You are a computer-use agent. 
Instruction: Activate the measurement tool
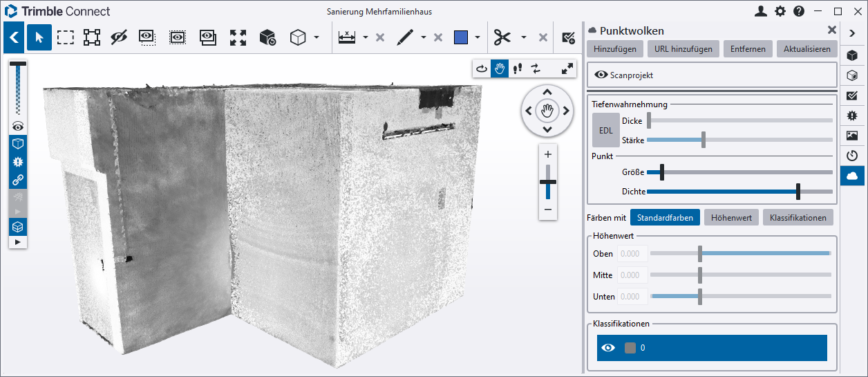[x=347, y=37]
